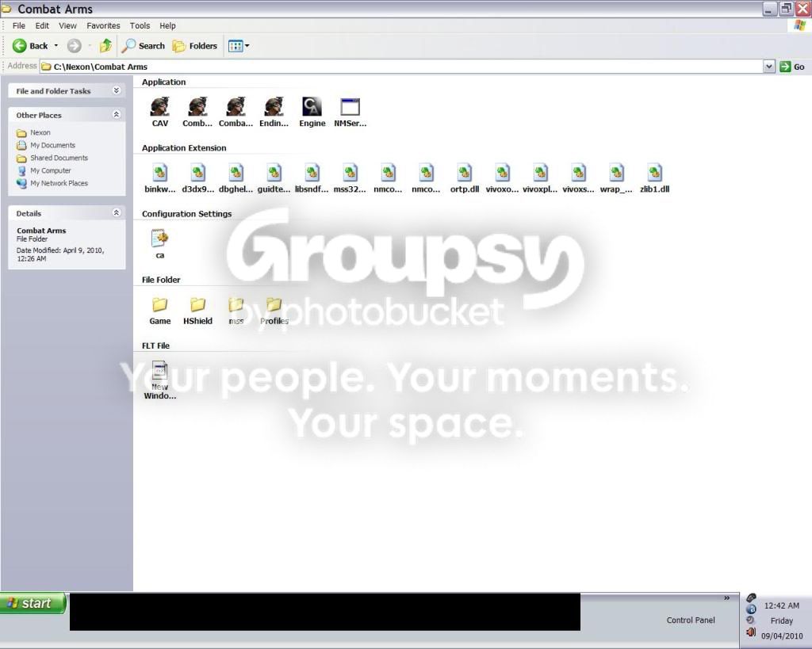Open the Edit menu

tap(42, 25)
